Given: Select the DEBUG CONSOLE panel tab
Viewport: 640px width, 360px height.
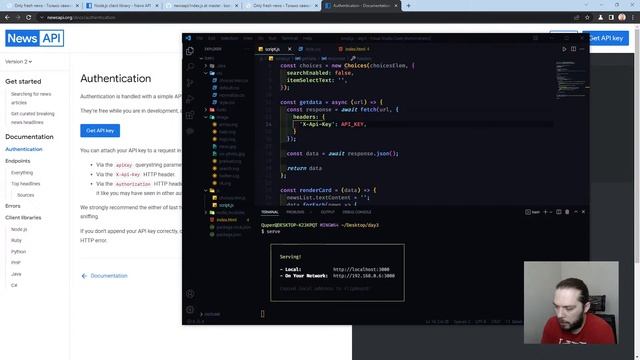Looking at the screenshot, I should [x=357, y=212].
